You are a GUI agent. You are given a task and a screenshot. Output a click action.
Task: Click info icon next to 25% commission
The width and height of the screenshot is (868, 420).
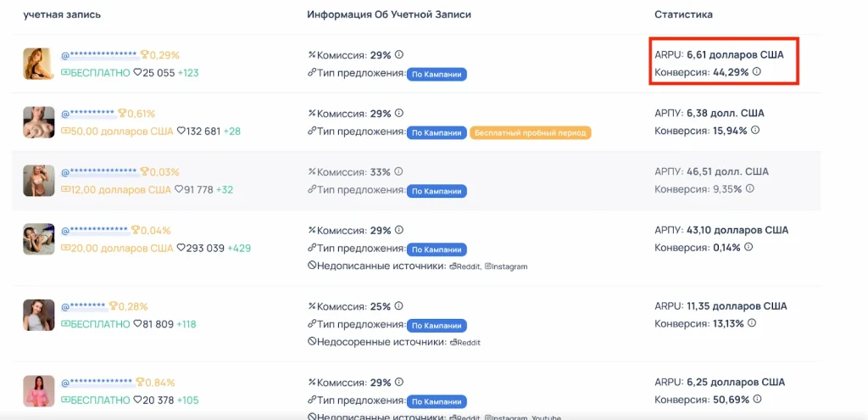(x=398, y=306)
